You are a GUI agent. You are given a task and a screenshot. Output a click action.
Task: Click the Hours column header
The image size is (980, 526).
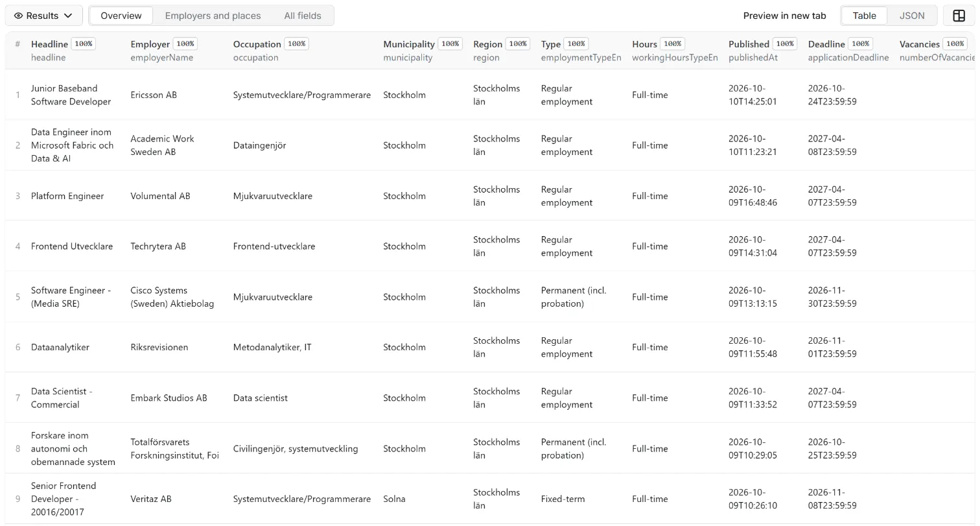tap(644, 44)
